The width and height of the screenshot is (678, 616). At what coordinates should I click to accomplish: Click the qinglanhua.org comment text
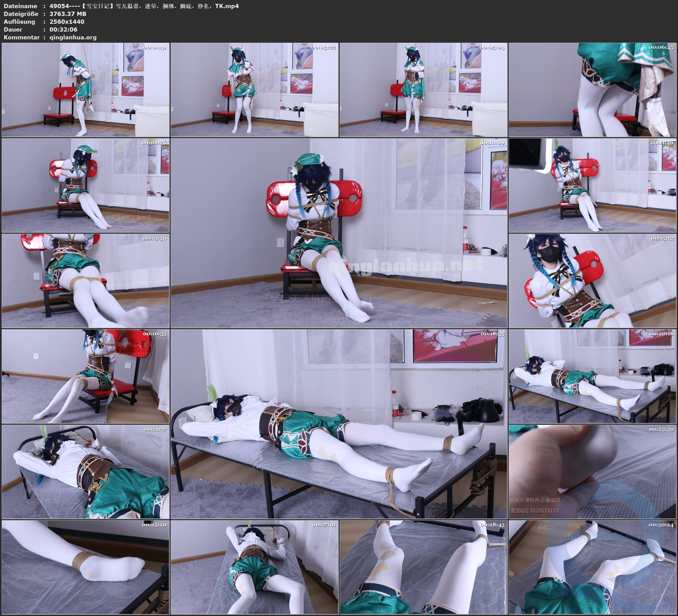[x=73, y=37]
